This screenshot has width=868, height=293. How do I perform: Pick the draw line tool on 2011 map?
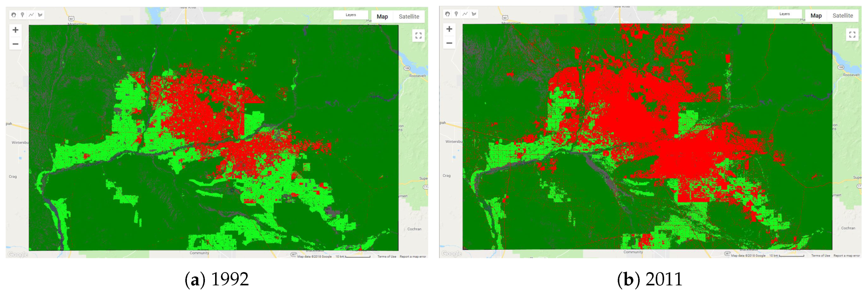[x=465, y=14]
